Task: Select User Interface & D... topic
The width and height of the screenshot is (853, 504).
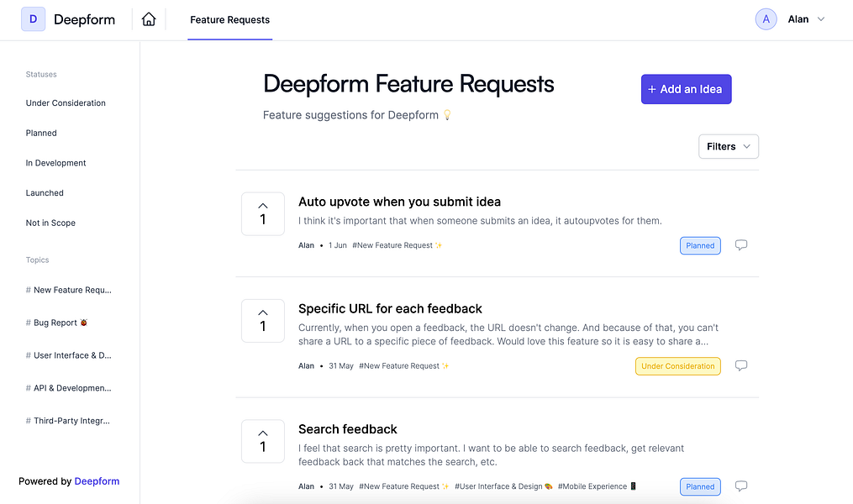Action: tap(69, 355)
